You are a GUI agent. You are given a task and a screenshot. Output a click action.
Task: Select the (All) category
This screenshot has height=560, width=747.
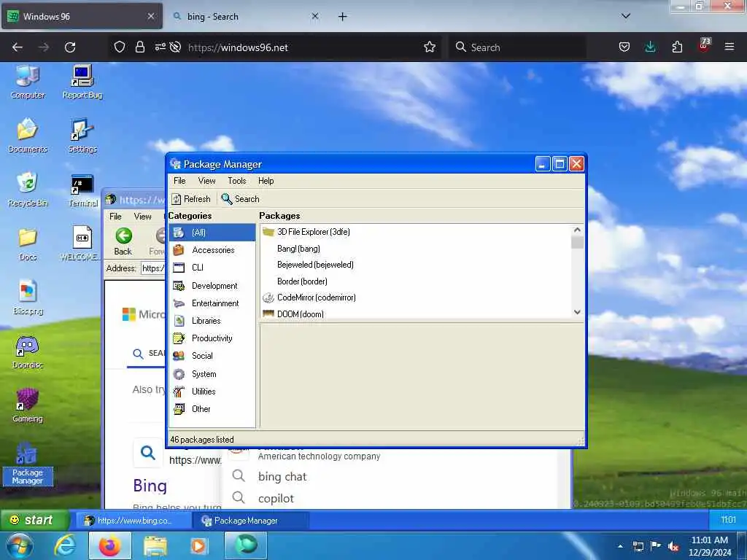pyautogui.click(x=212, y=233)
